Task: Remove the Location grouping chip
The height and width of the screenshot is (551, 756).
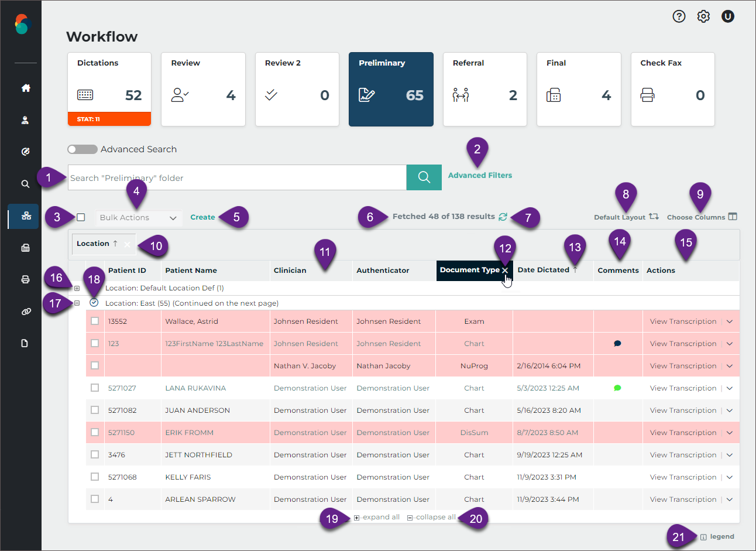Action: 128,244
